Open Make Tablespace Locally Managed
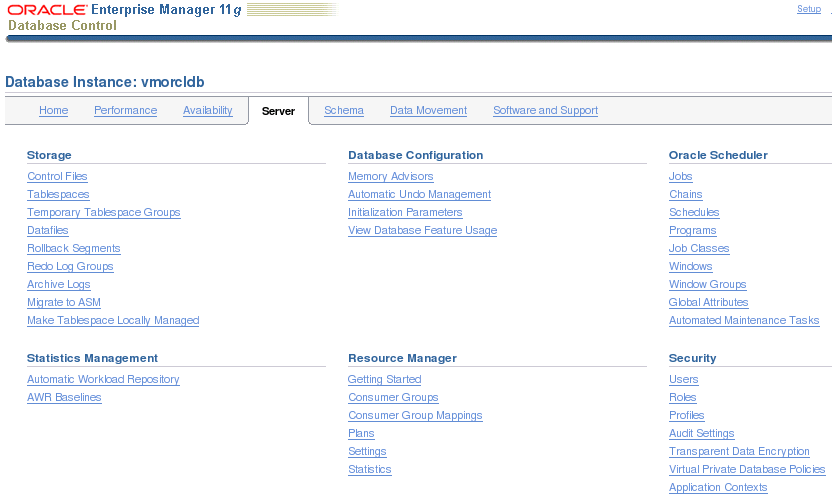This screenshot has width=832, height=501. click(113, 321)
